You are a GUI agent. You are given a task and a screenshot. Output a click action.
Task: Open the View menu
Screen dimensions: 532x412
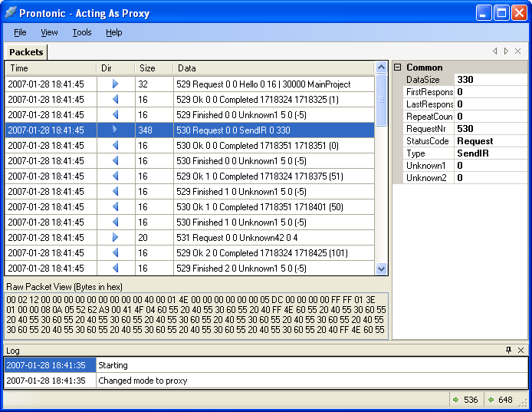pyautogui.click(x=49, y=32)
